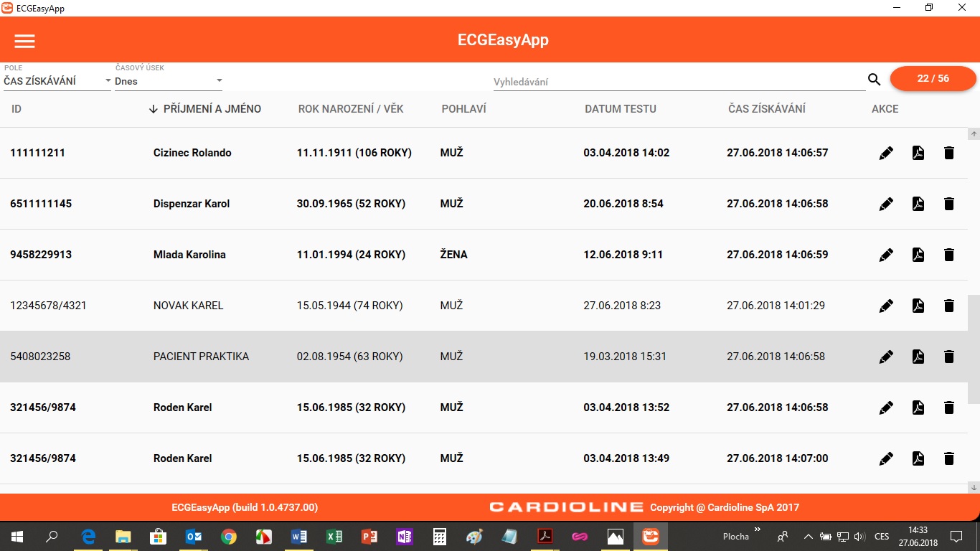
Task: Click the ŽENA gender cell
Action: pyautogui.click(x=454, y=255)
